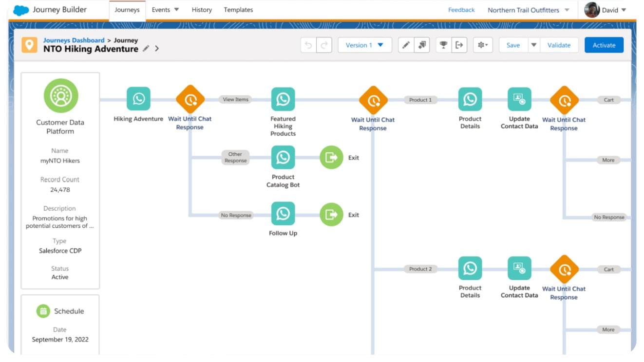Select the Hiking Adventure WhatsApp message activity
The height and width of the screenshot is (362, 644).
click(138, 99)
